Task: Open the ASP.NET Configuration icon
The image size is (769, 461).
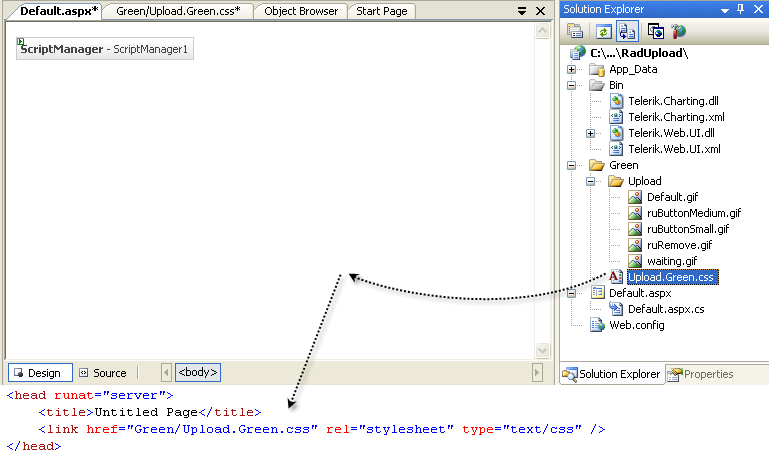Action: 679,31
